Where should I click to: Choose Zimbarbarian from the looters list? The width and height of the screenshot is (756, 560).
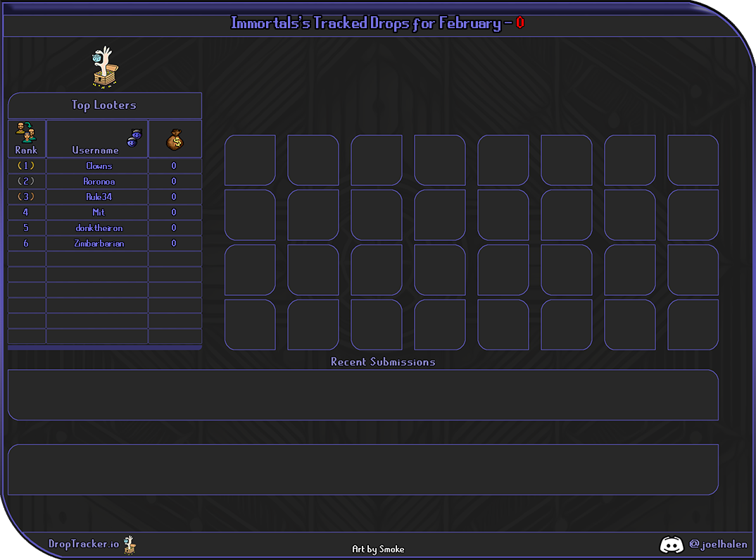[99, 244]
